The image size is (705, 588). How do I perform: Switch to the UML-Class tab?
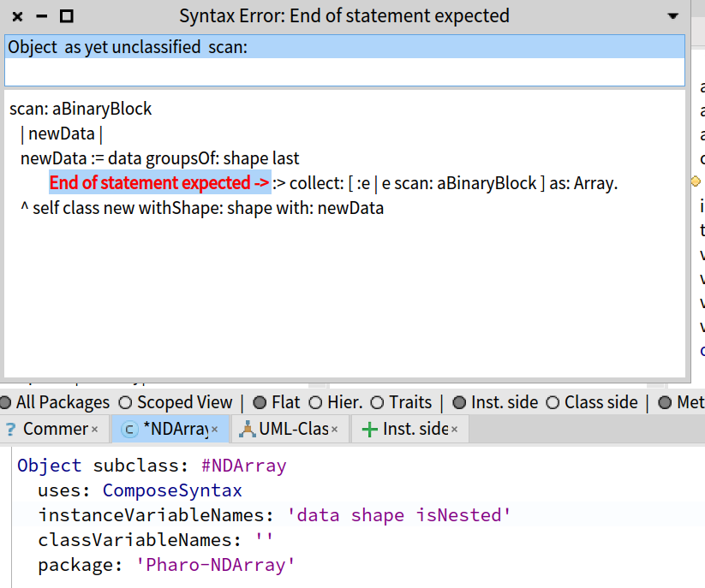[x=290, y=429]
